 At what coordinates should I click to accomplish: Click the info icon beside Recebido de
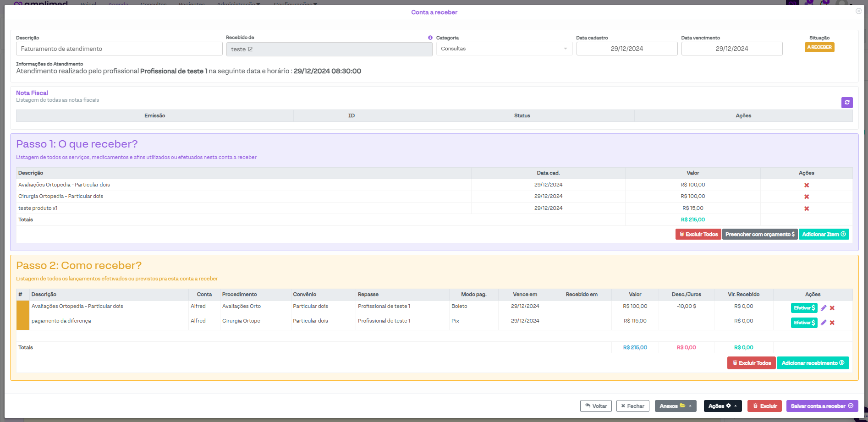click(x=430, y=38)
